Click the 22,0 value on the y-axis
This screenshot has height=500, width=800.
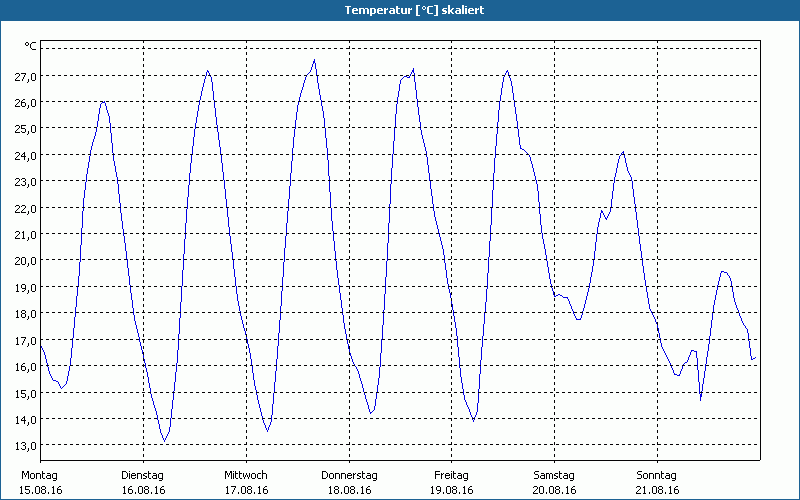pos(25,208)
